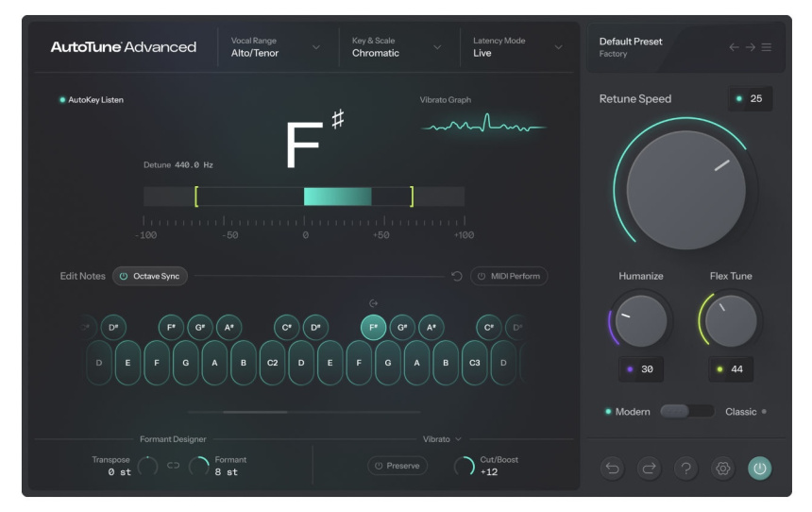The height and width of the screenshot is (512, 812).
Task: Click the Transpose small knob
Action: tap(147, 466)
